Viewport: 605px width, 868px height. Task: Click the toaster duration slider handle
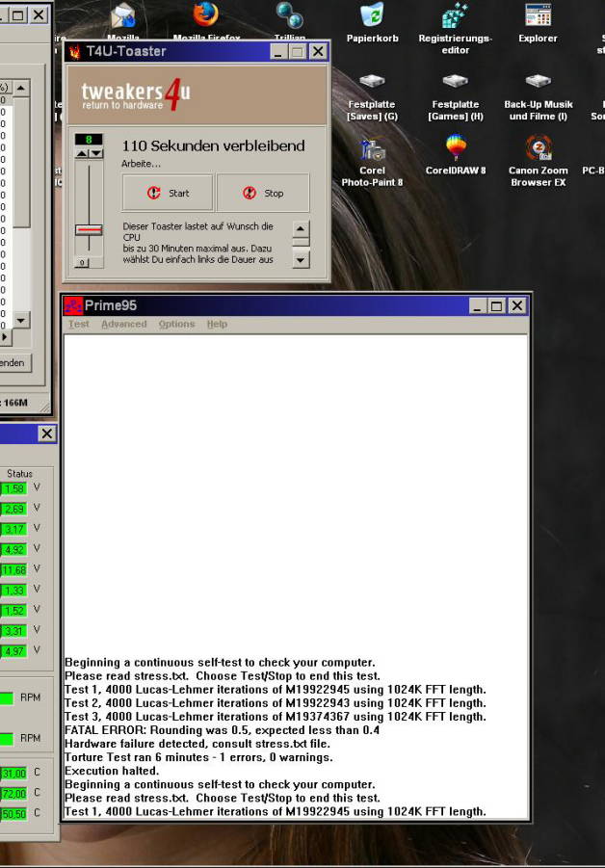pos(89,229)
